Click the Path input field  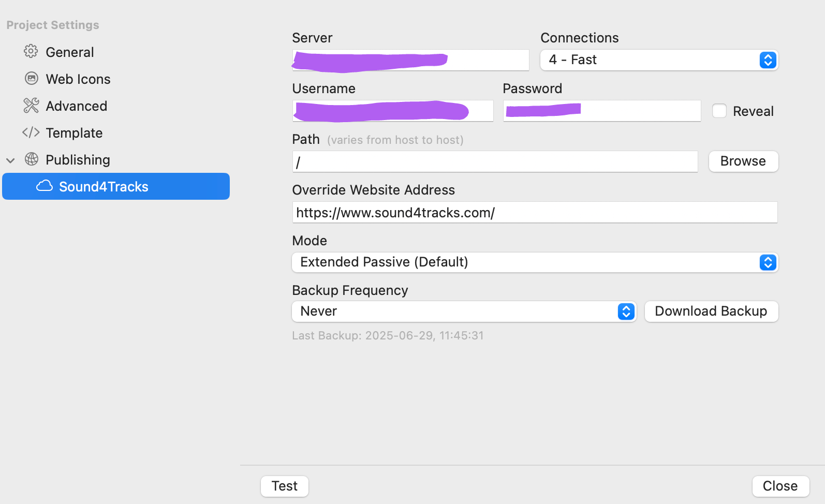[x=495, y=162]
